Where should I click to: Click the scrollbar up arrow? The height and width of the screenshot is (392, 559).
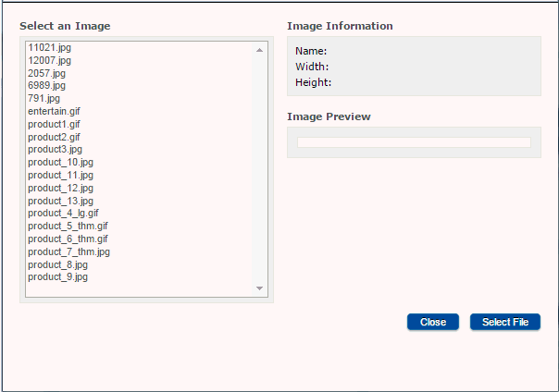[259, 50]
